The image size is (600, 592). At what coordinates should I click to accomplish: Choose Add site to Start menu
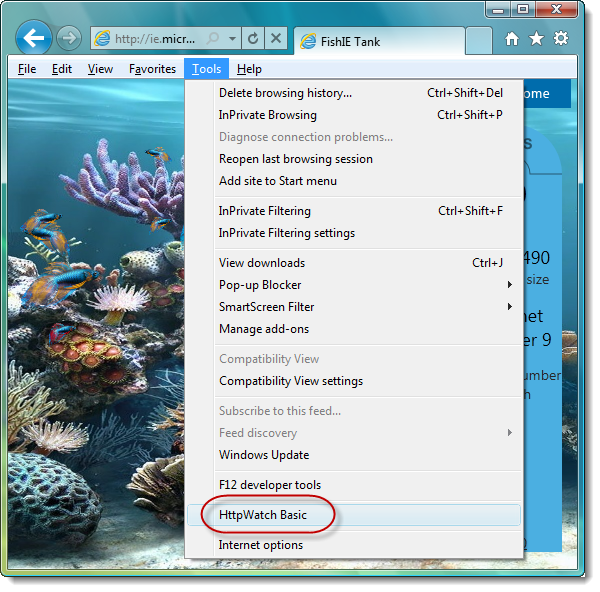354,181
